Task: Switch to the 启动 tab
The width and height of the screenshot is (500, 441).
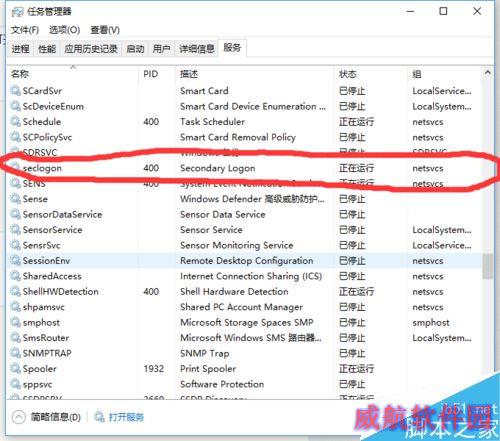Action: (135, 49)
